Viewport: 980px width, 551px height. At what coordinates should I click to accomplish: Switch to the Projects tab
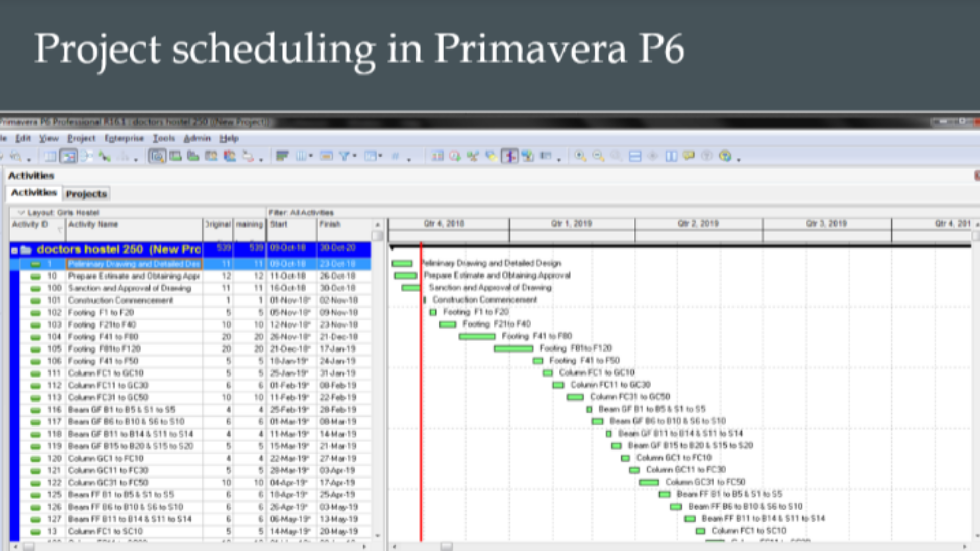(x=86, y=194)
